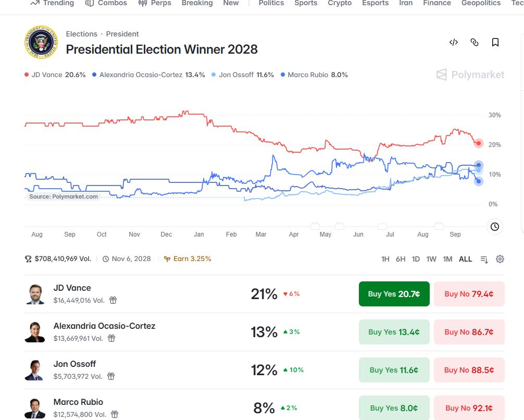Click Jon Ossoff rewards gift icon

(x=111, y=377)
